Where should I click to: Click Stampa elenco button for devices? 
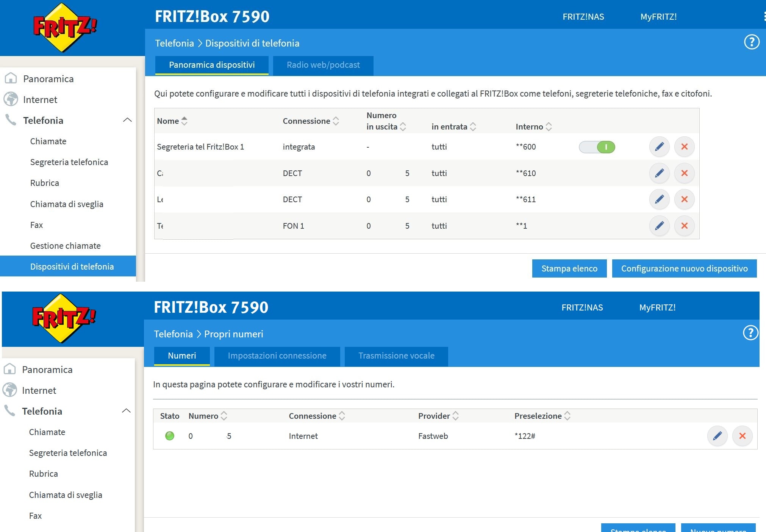point(569,268)
